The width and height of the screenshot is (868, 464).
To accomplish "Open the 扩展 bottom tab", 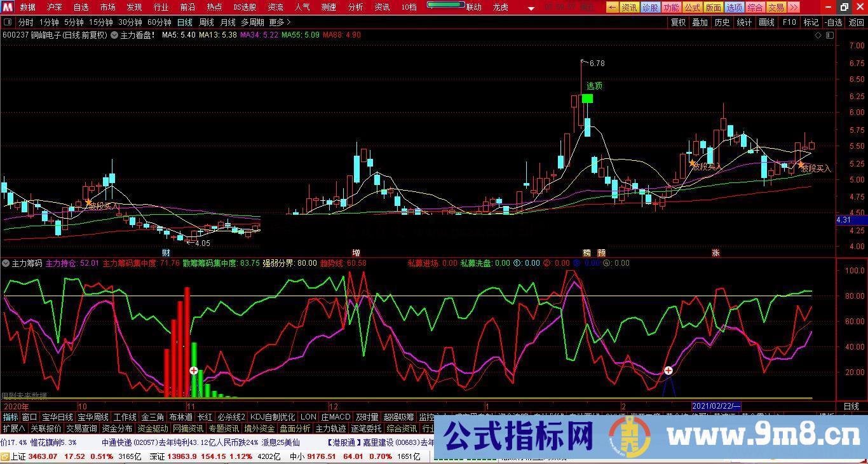I will pos(14,428).
